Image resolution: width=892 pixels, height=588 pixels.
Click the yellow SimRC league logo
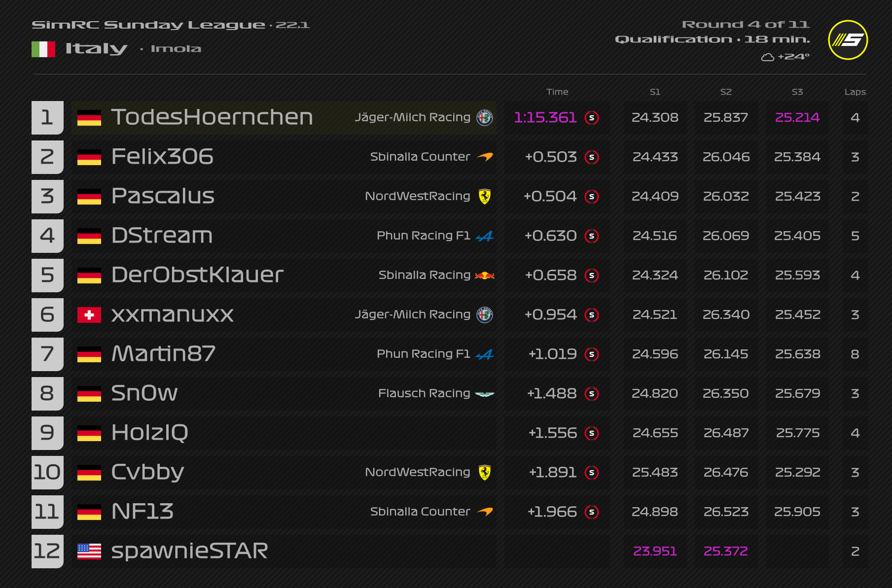(x=848, y=40)
